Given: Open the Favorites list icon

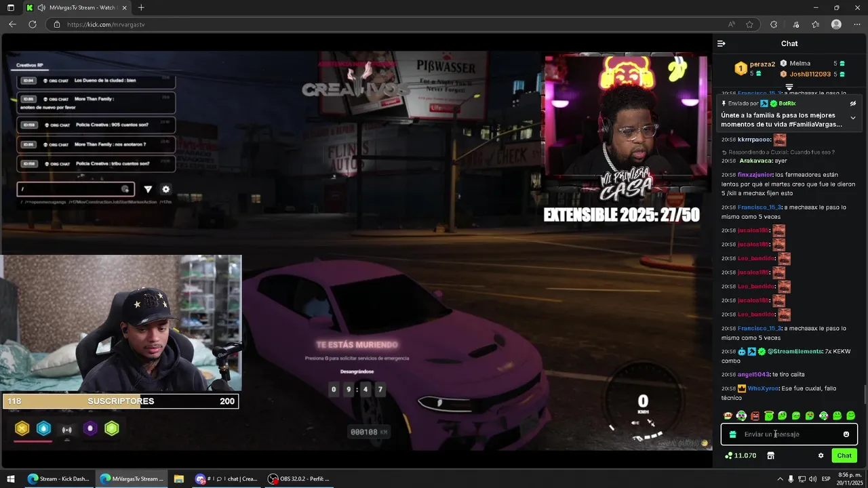Looking at the screenshot, I should (815, 24).
